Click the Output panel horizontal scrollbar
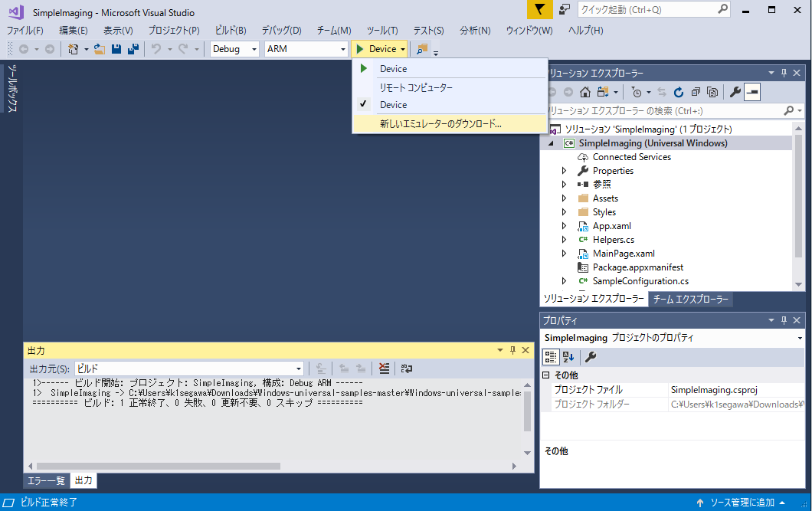 pos(159,466)
